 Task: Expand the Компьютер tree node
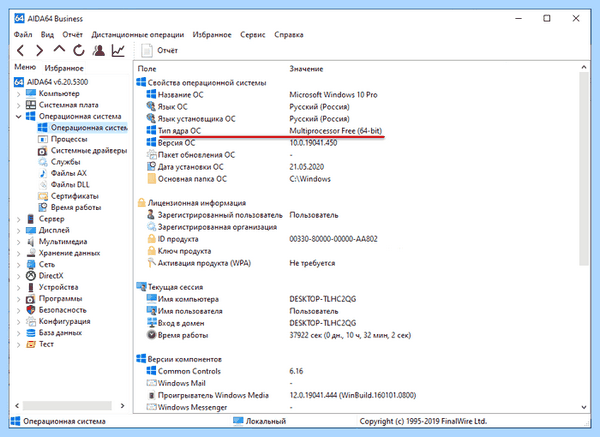pyautogui.click(x=18, y=94)
